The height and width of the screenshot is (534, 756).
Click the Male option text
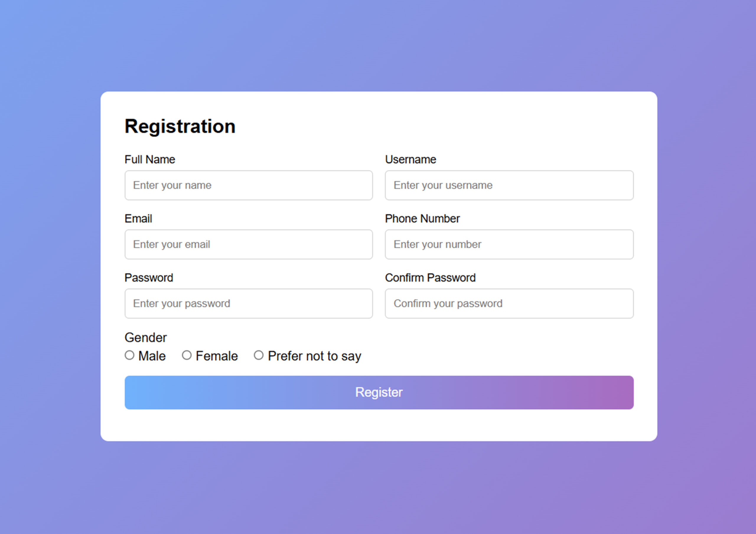coord(152,356)
